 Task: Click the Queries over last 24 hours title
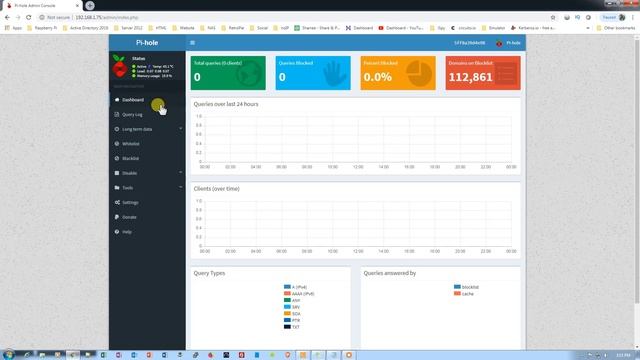pos(226,104)
